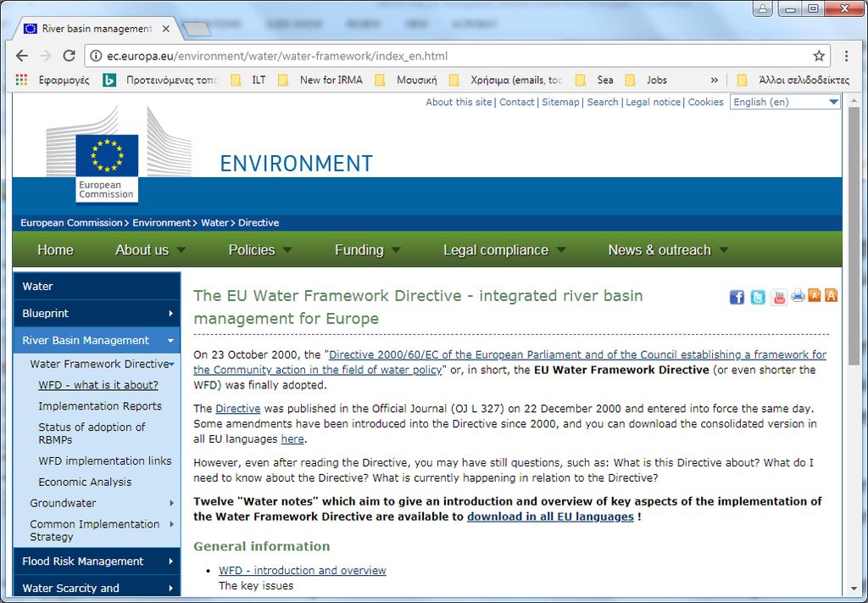Open the Search link in top bar
The image size is (868, 603).
pos(603,102)
